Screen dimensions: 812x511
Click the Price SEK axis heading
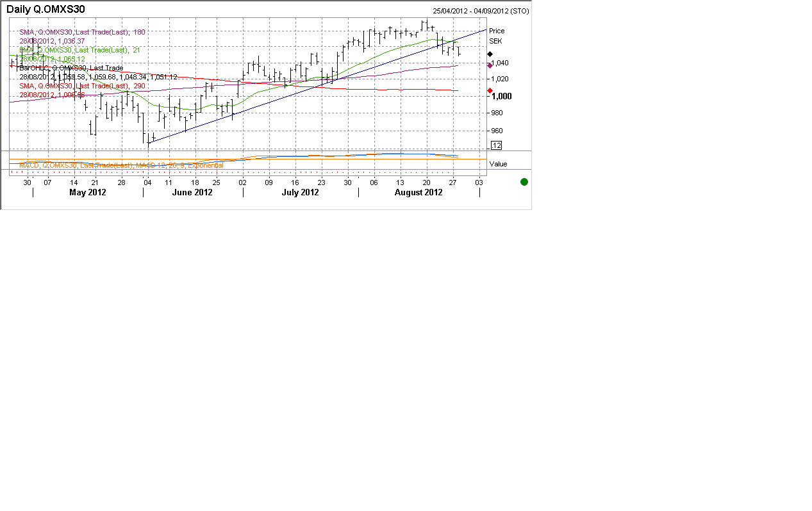(496, 36)
